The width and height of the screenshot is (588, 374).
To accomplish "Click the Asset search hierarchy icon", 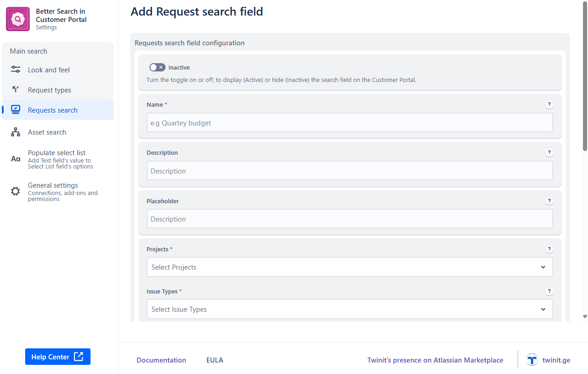I will tap(16, 132).
